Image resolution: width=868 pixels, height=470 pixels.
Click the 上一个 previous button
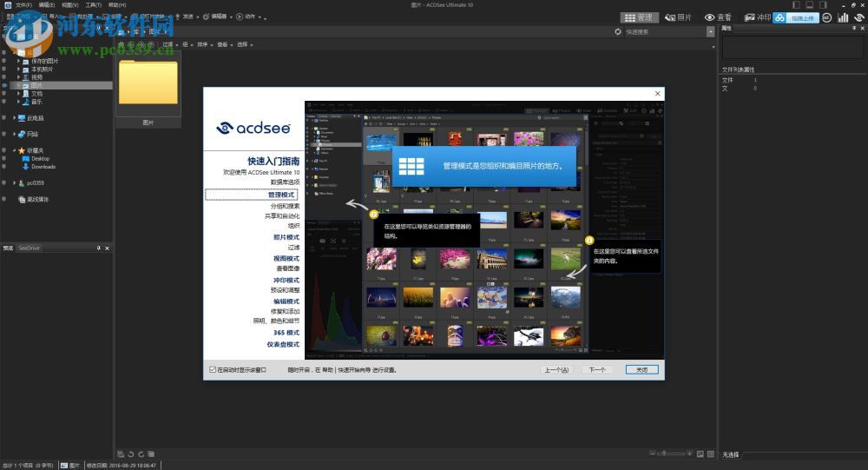[556, 370]
